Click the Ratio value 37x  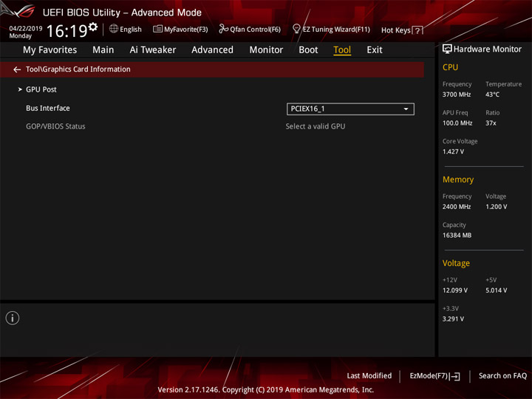coord(491,123)
